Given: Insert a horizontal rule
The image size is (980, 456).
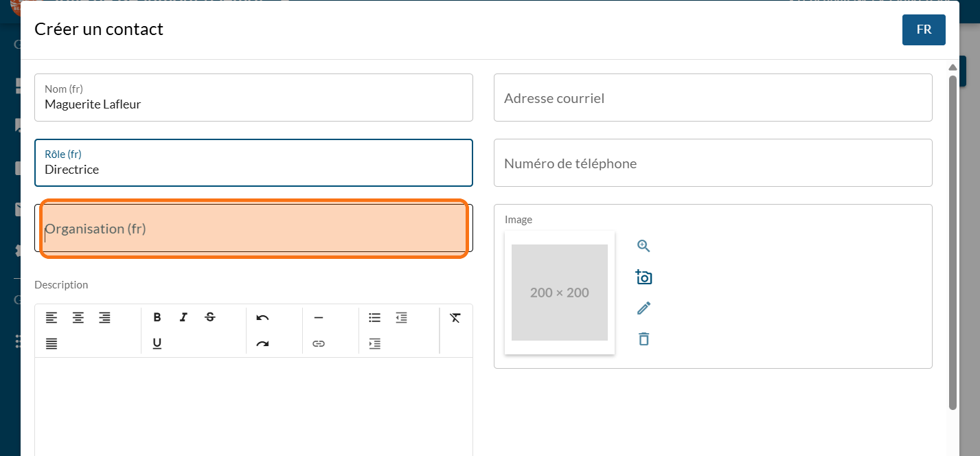Looking at the screenshot, I should click(x=318, y=317).
